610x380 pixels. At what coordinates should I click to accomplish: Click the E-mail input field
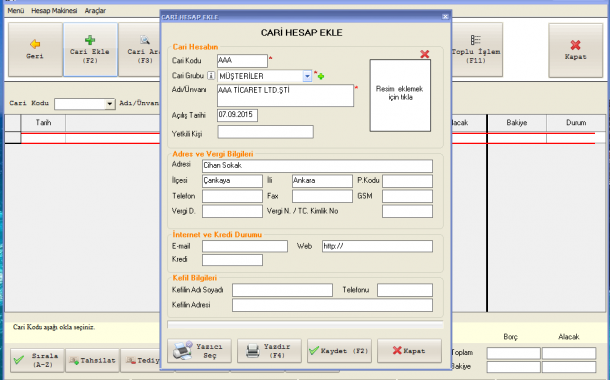pos(245,246)
